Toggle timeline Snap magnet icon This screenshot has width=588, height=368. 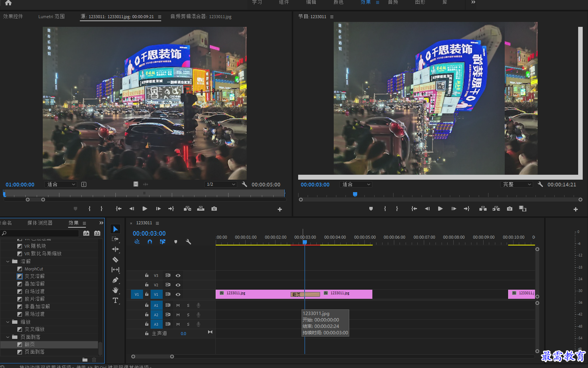point(150,242)
